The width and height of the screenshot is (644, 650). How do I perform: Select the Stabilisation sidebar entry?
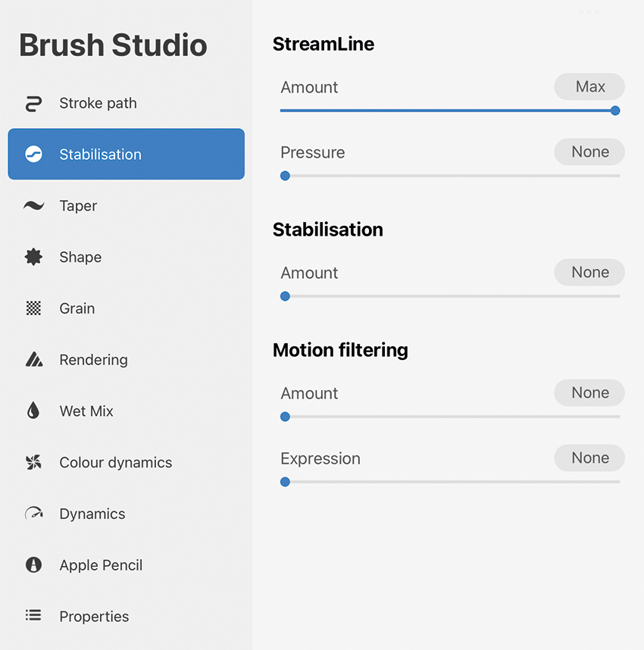pos(126,154)
